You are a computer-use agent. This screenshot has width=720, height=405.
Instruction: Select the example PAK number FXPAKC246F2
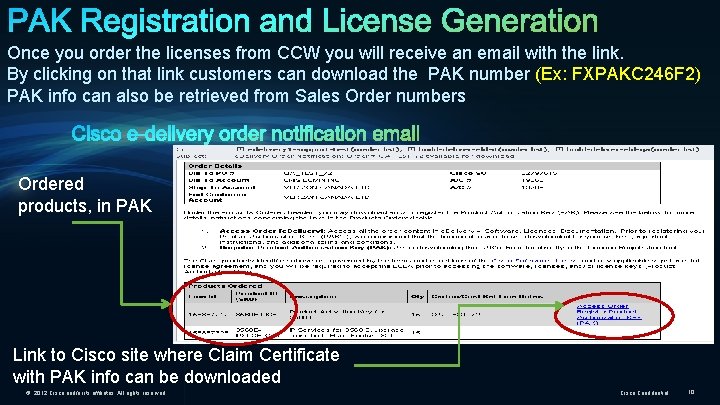tap(636, 74)
